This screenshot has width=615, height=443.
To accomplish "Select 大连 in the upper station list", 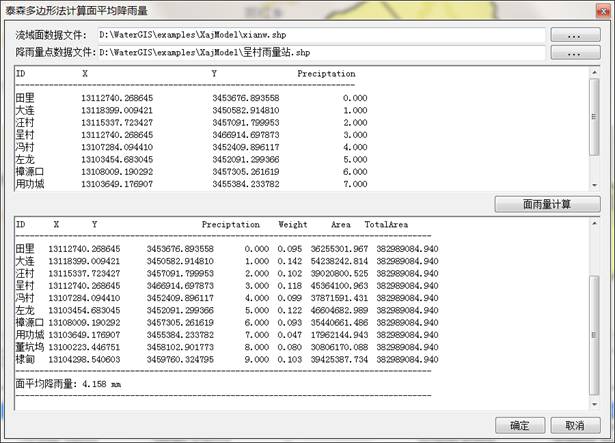I will 25,110.
